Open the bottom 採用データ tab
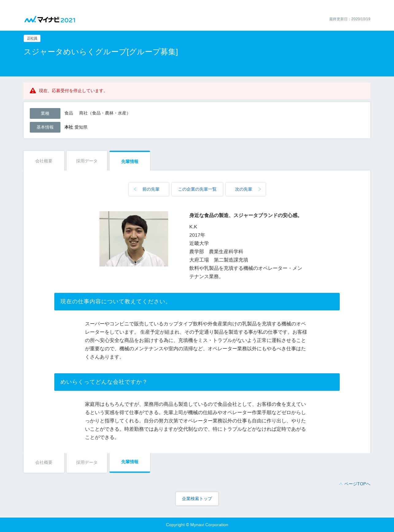 point(87,462)
